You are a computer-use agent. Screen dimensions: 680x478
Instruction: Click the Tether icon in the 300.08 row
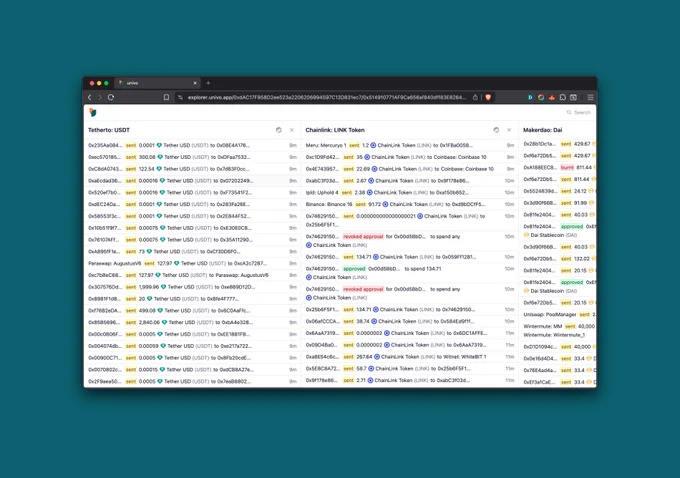pos(160,157)
